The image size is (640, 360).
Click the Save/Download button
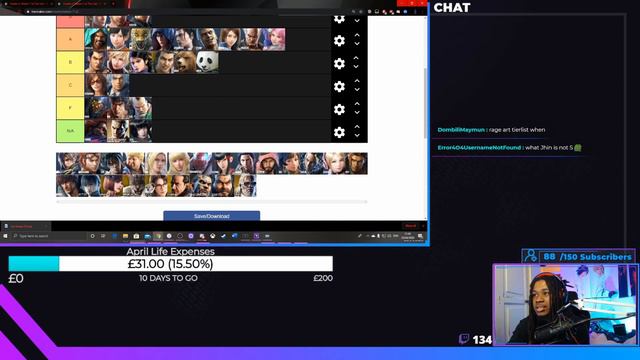point(211,216)
